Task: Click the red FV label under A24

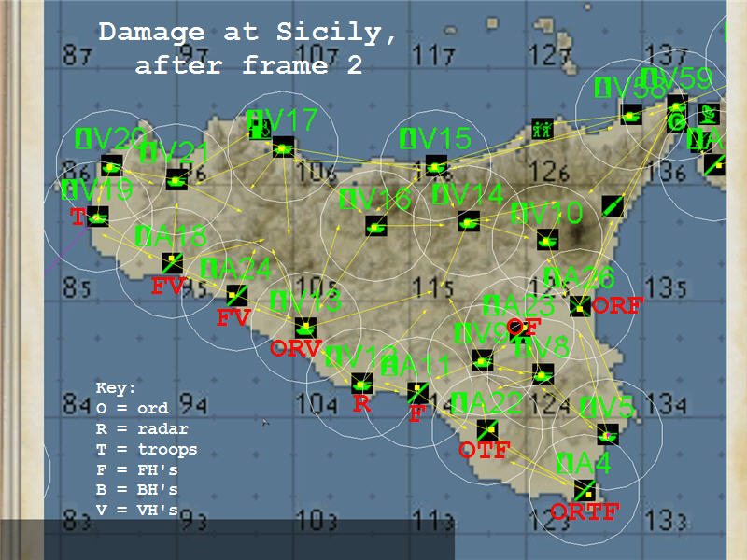Action: [233, 317]
